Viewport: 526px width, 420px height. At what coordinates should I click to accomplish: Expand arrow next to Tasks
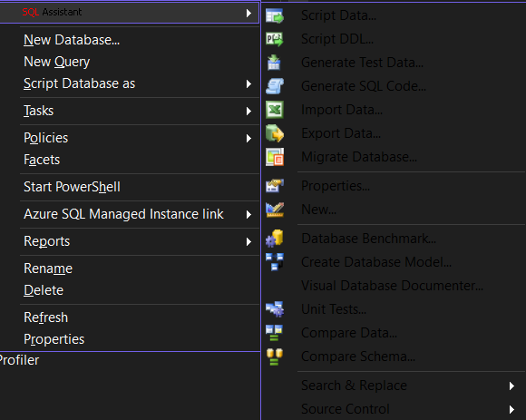tap(248, 111)
